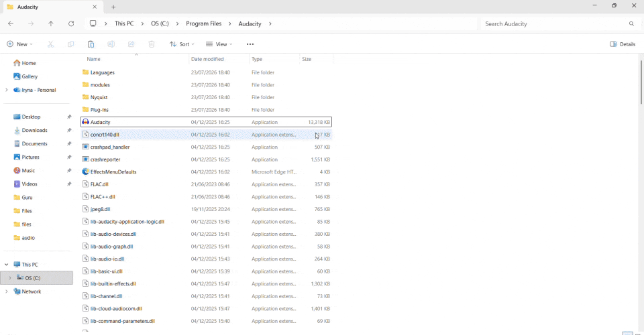The height and width of the screenshot is (335, 644).
Task: Expand the Iryna - Personal tree node
Action: pyautogui.click(x=7, y=90)
